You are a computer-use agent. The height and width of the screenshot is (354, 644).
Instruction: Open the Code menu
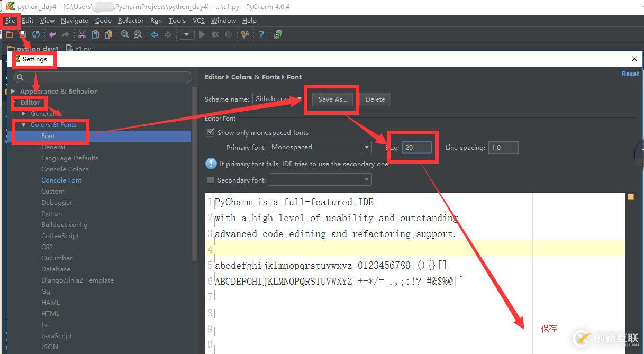coord(103,20)
